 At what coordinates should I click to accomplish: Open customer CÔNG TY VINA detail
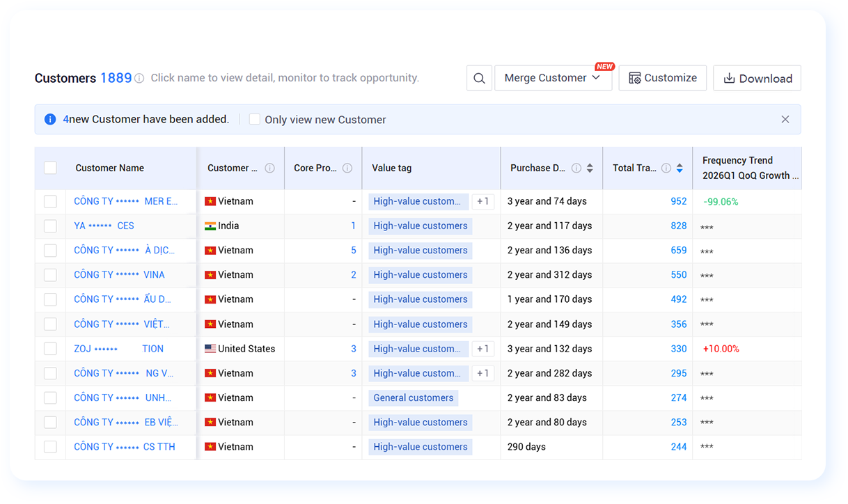119,275
